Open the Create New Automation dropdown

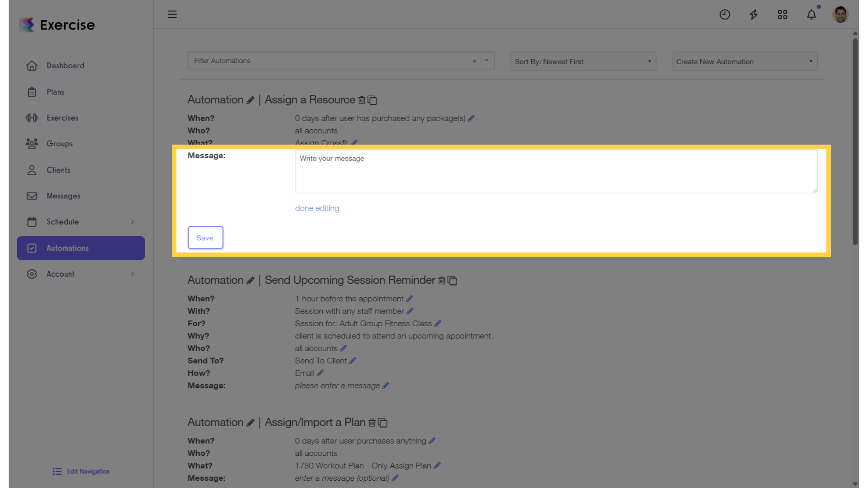744,61
